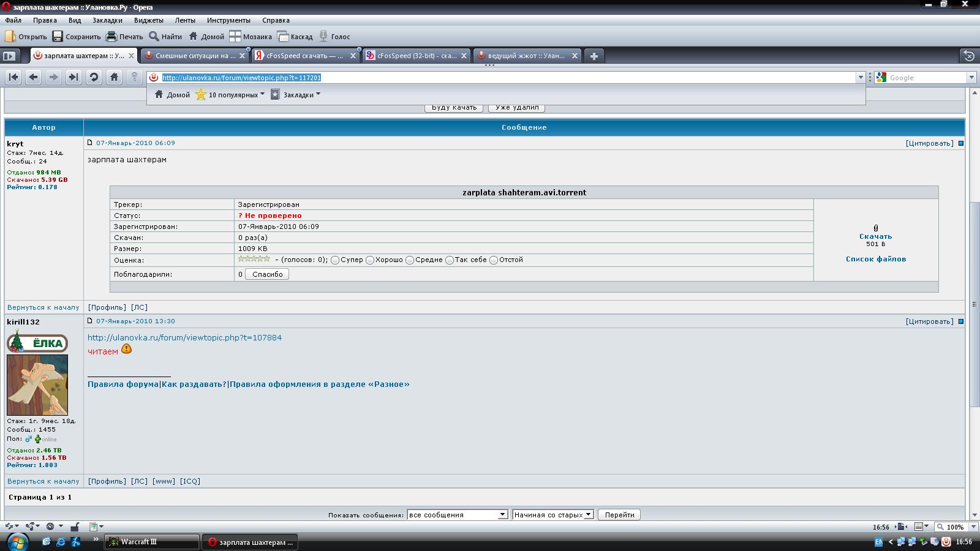
Task: Click the "Список файлов" link
Action: 875,259
